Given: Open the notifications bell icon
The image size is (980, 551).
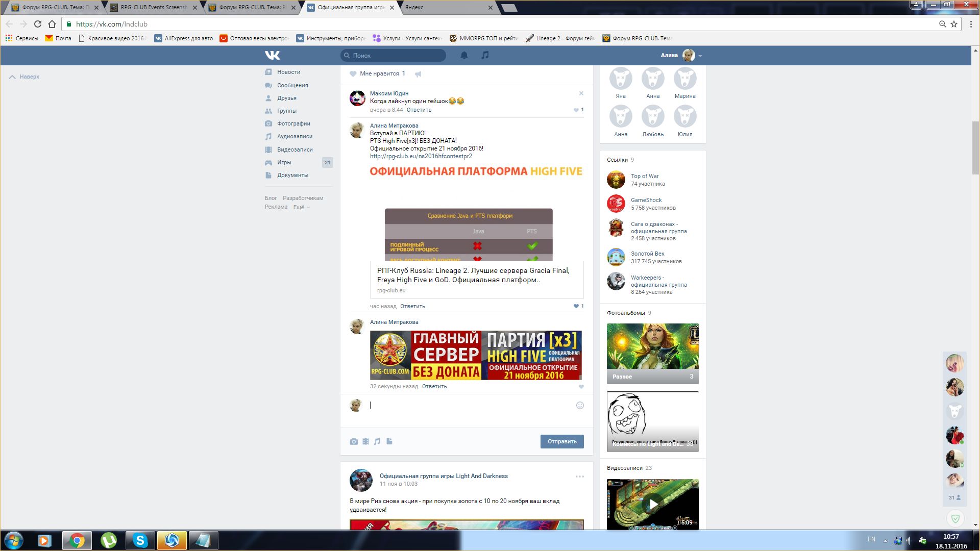Looking at the screenshot, I should tap(464, 55).
